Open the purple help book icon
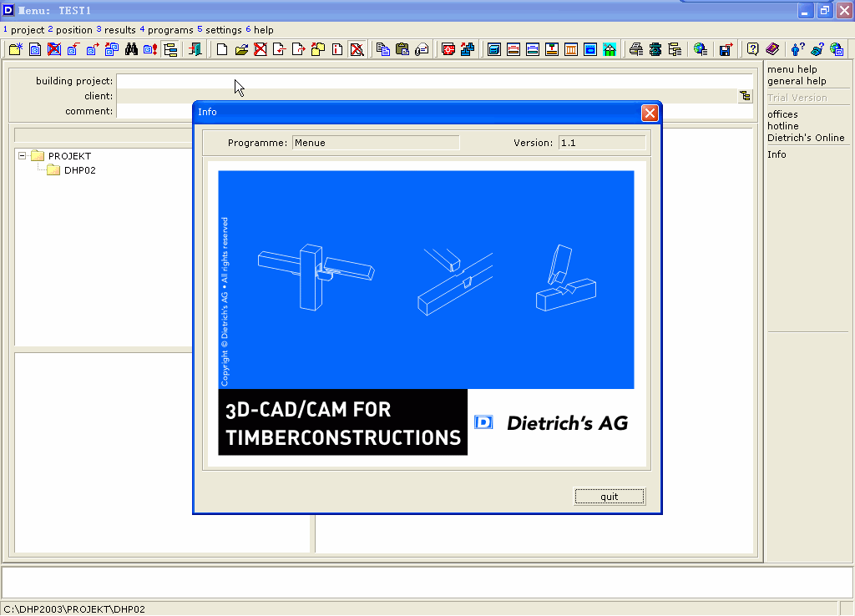Image resolution: width=855 pixels, height=616 pixels. coord(772,49)
